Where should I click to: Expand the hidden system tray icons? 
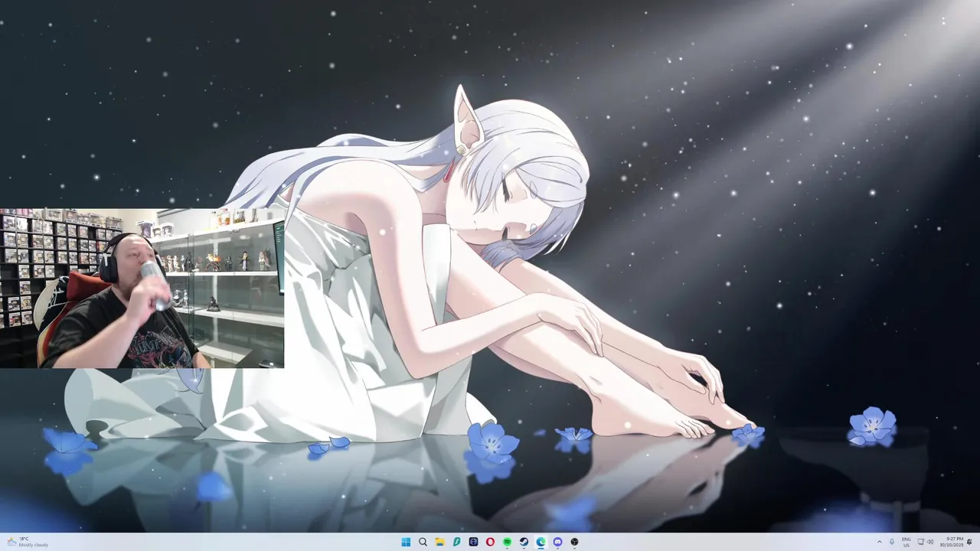pyautogui.click(x=879, y=542)
